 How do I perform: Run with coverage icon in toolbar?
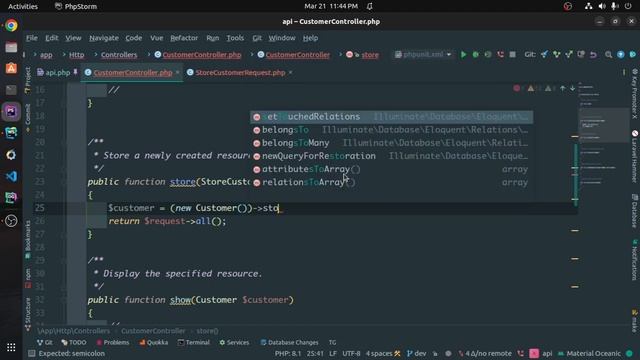pyautogui.click(x=488, y=54)
